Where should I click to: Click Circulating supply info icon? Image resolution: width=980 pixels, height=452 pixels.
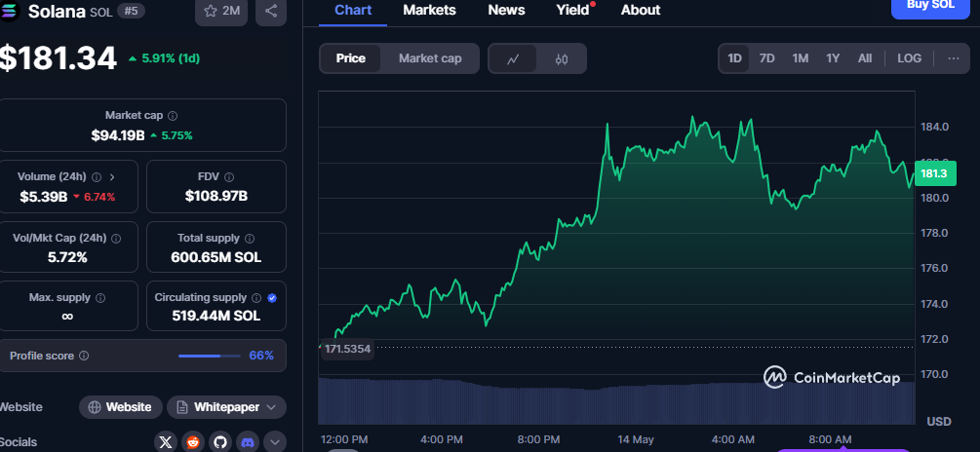(x=256, y=298)
